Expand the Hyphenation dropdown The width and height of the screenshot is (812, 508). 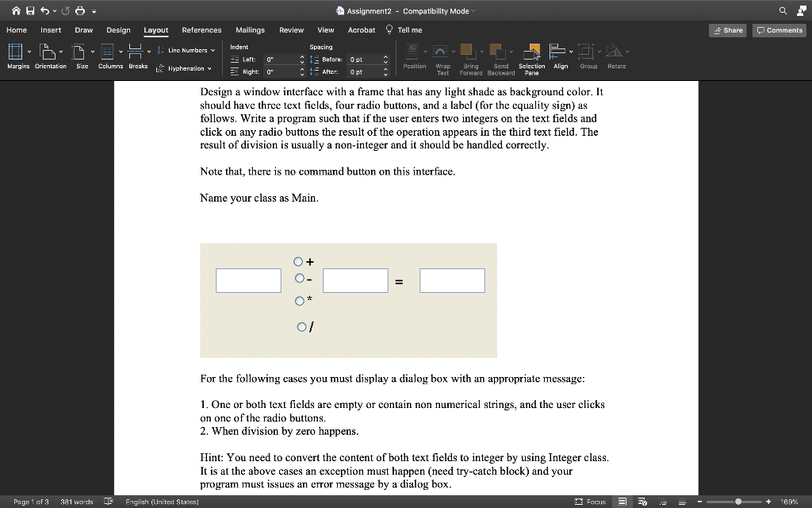[209, 68]
